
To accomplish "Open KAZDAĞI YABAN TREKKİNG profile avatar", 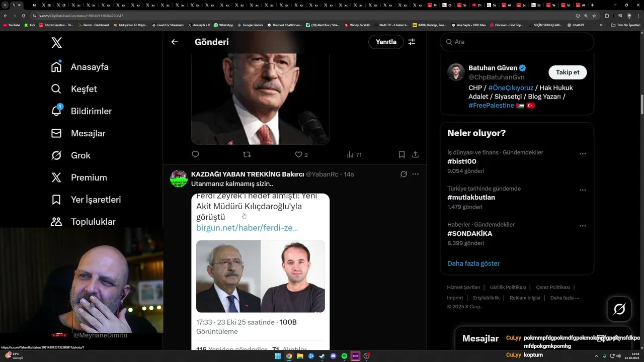I will (x=179, y=178).
